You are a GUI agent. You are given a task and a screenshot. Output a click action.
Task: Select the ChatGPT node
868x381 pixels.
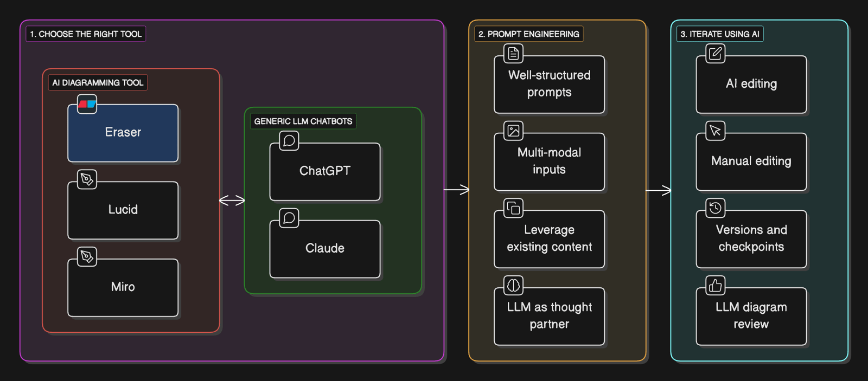(x=325, y=172)
